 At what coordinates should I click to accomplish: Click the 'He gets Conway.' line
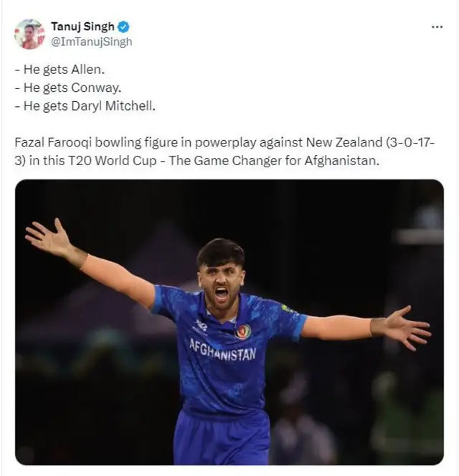click(x=68, y=88)
